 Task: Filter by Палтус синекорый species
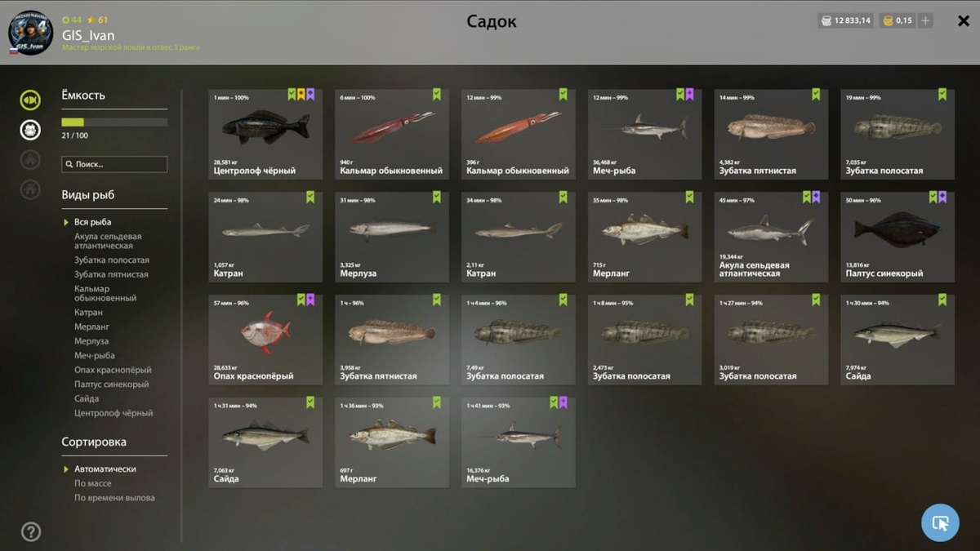[111, 384]
